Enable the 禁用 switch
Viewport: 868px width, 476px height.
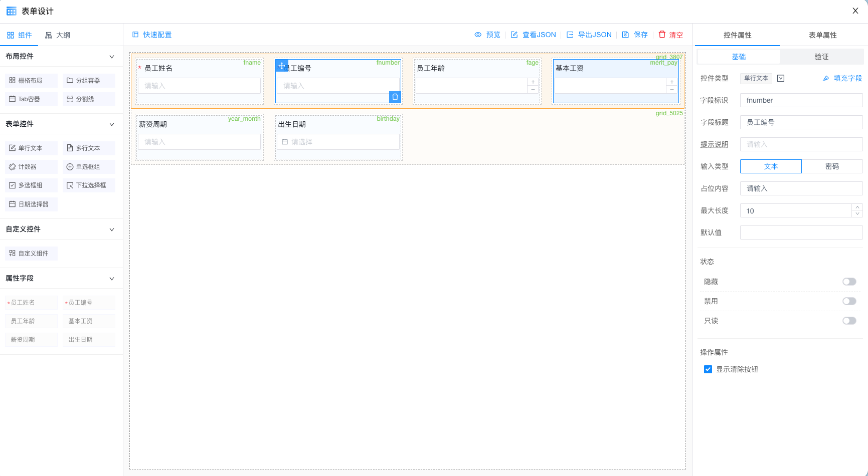click(849, 301)
